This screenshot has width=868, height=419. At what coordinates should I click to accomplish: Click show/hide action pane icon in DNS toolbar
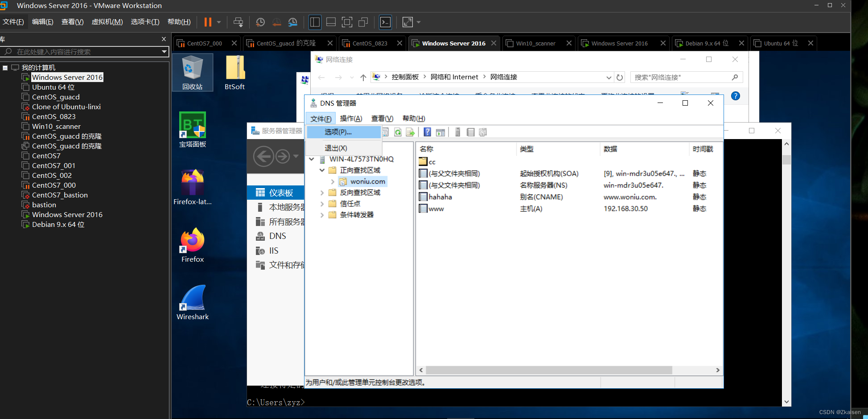pyautogui.click(x=440, y=132)
